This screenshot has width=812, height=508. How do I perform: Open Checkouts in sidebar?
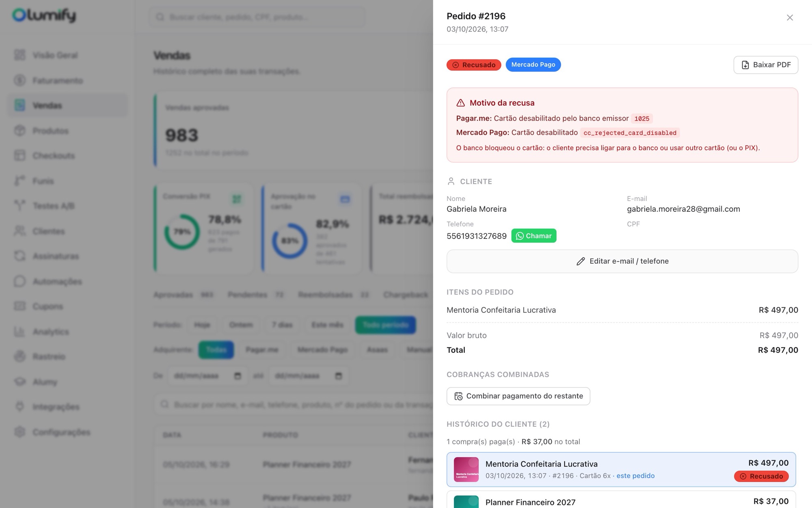(x=54, y=156)
